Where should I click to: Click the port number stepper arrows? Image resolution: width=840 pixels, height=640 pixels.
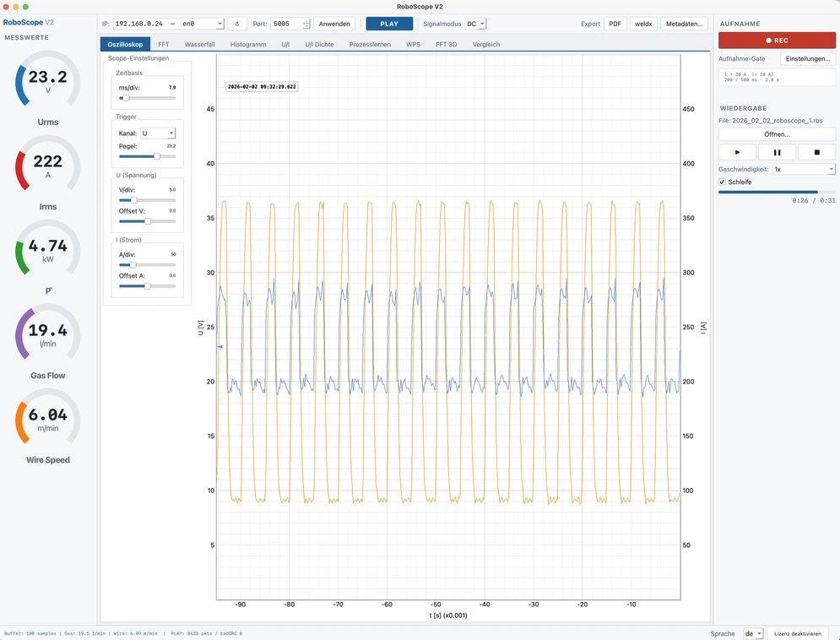click(306, 24)
